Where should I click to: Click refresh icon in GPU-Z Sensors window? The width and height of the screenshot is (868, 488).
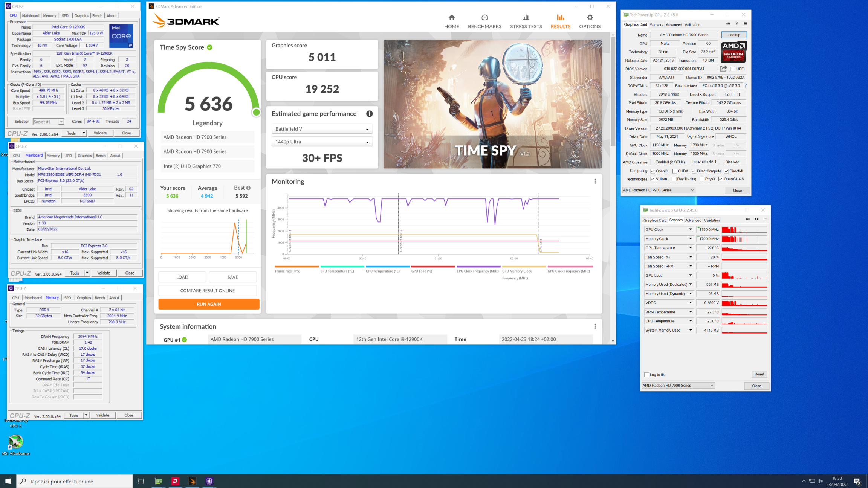point(756,219)
